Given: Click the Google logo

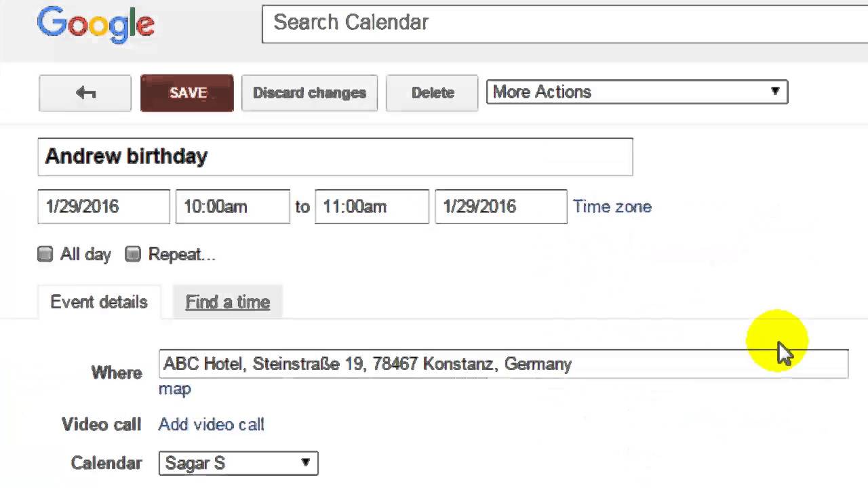Looking at the screenshot, I should point(96,25).
